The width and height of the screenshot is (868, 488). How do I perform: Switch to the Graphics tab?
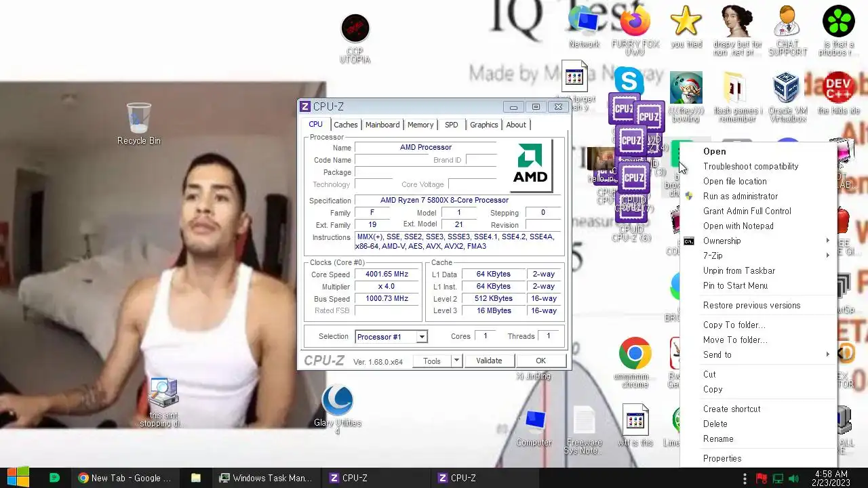[x=484, y=125]
